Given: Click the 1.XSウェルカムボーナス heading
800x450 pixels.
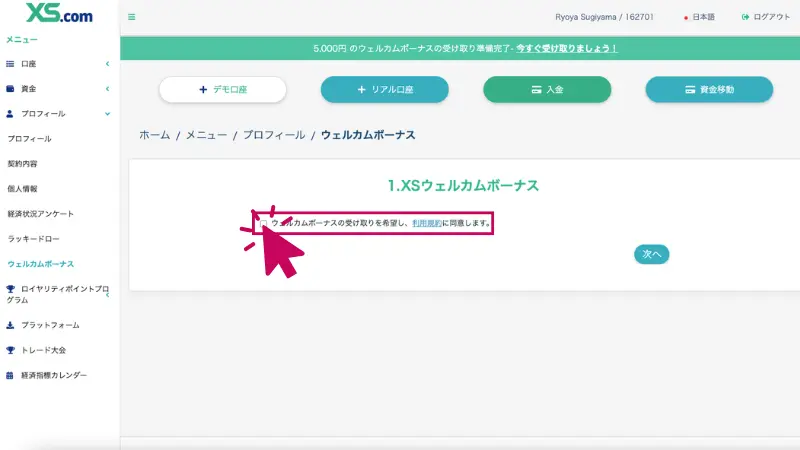Looking at the screenshot, I should coord(463,185).
